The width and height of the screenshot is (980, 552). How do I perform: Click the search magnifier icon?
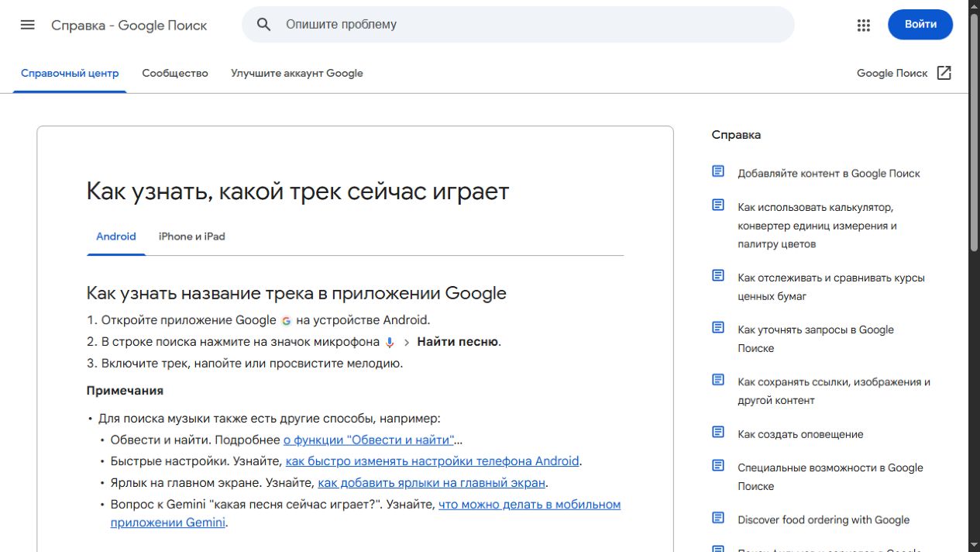pos(263,25)
